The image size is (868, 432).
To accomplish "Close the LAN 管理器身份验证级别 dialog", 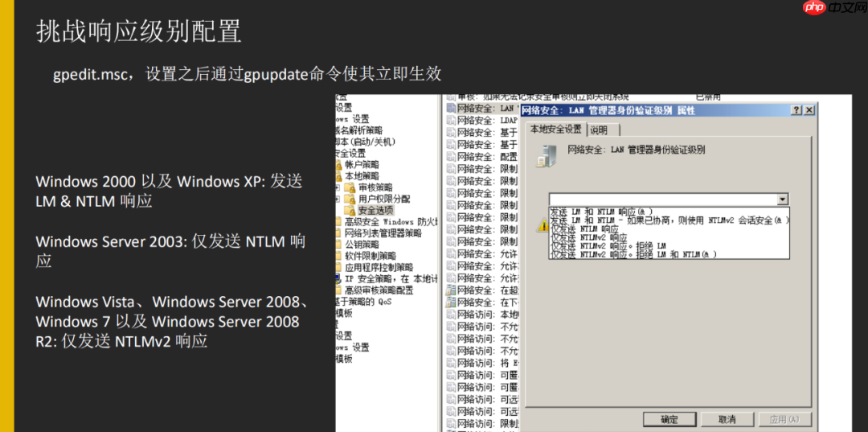I will [x=809, y=110].
